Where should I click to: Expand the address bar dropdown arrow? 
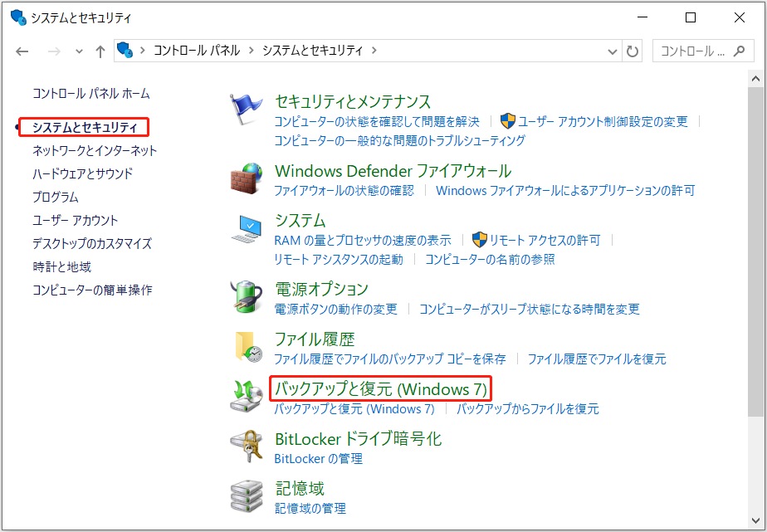click(x=612, y=51)
